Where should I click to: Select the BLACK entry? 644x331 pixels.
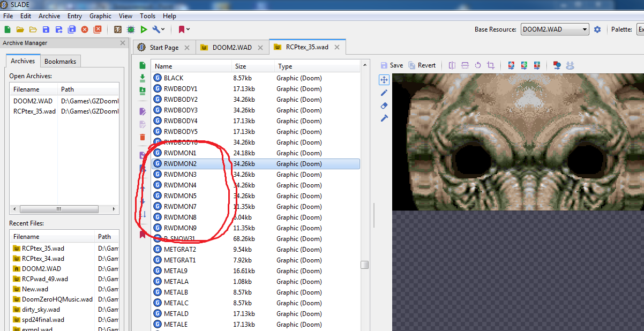(256, 78)
